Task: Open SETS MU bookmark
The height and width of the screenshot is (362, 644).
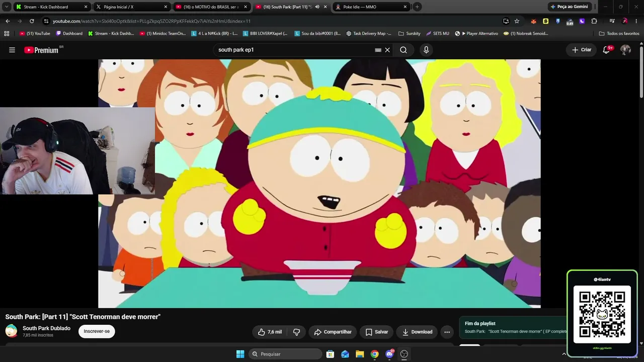Action: [x=438, y=33]
